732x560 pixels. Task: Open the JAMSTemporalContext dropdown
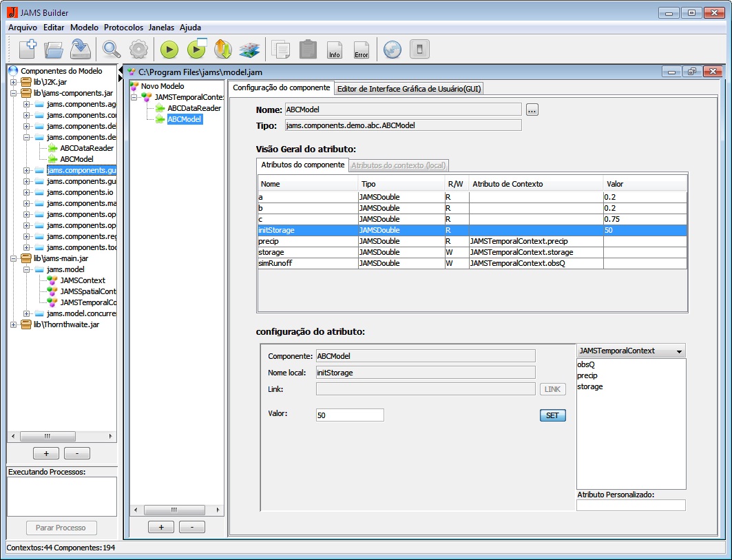[x=630, y=351]
